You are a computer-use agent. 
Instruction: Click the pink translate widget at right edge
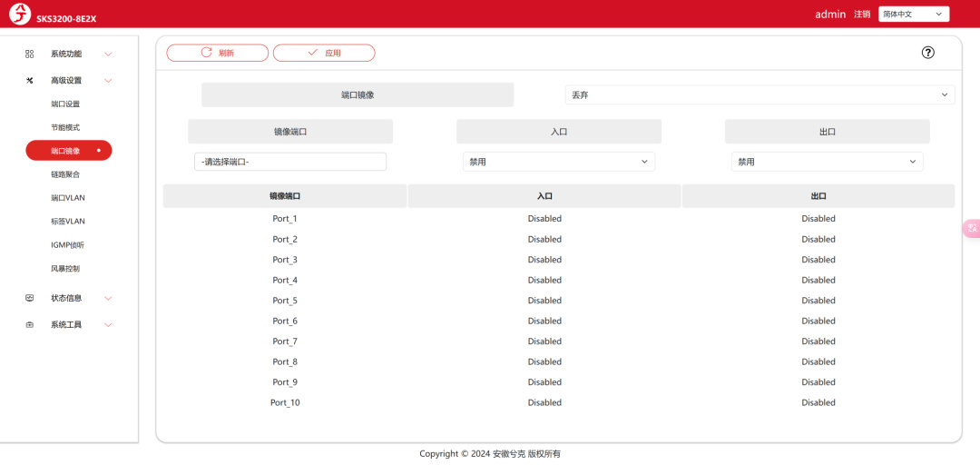(971, 229)
